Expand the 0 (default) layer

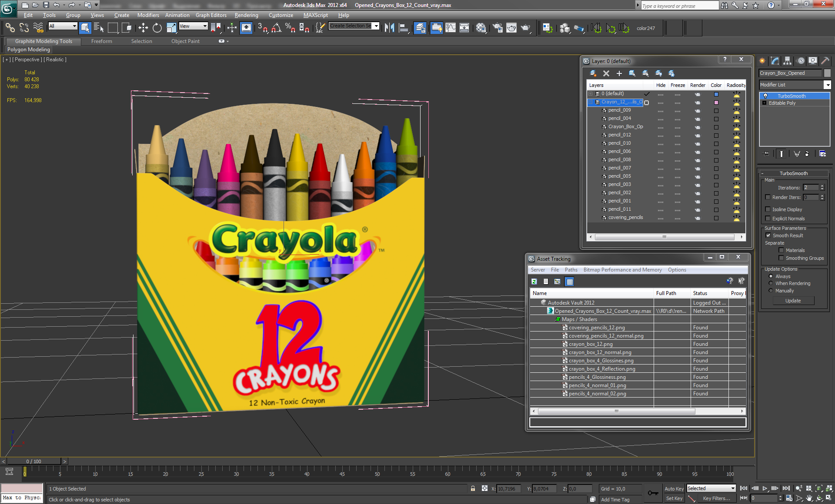coord(591,94)
